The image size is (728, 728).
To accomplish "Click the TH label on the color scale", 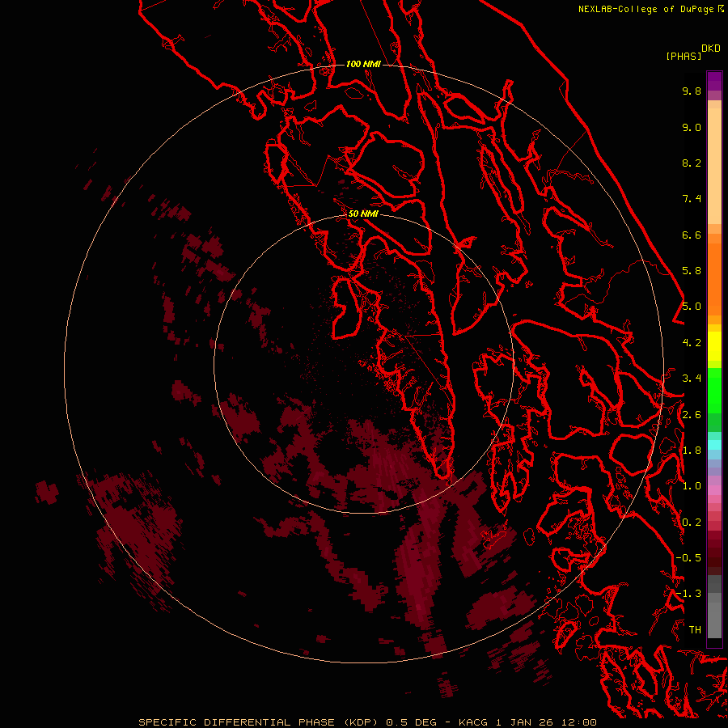I will (695, 630).
